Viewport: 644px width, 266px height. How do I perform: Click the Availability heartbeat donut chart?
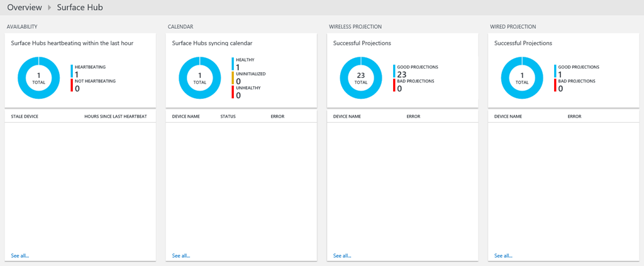(x=38, y=78)
